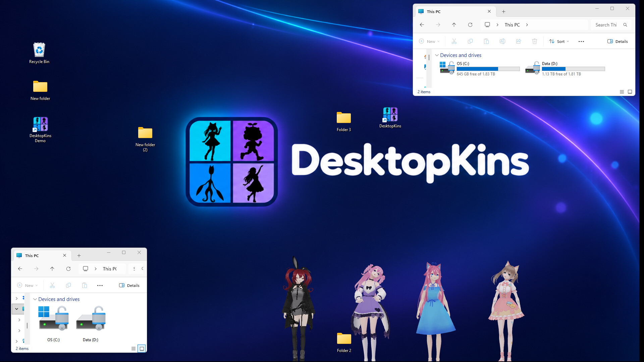This screenshot has width=644, height=362.
Task: Switch to large icons view in top window
Action: tap(630, 92)
